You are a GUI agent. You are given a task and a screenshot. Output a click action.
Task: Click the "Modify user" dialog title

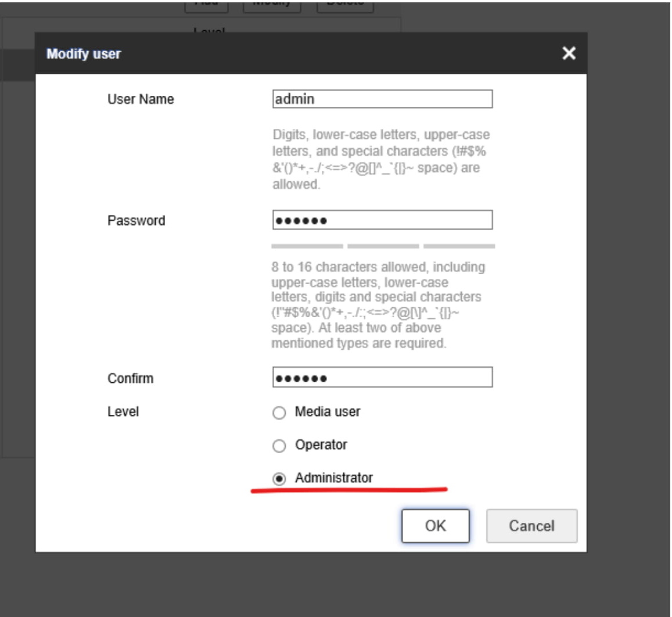pyautogui.click(x=84, y=54)
